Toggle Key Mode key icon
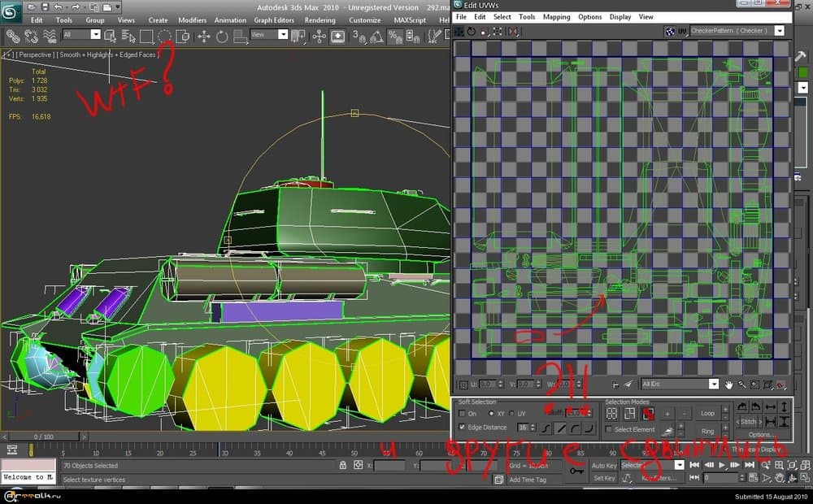 tap(577, 471)
